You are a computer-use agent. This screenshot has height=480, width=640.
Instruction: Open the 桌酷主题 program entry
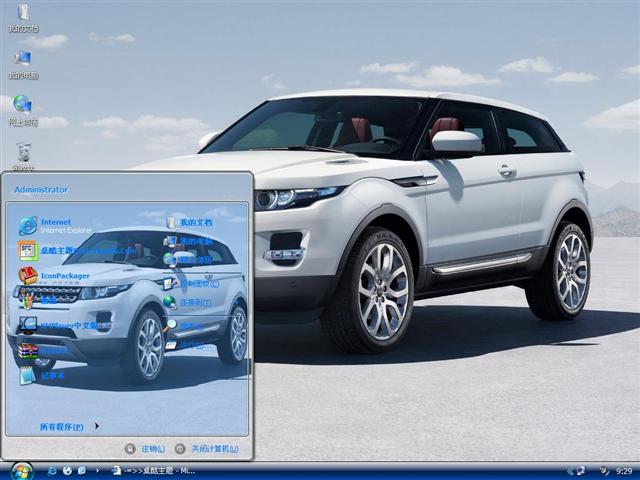77,250
